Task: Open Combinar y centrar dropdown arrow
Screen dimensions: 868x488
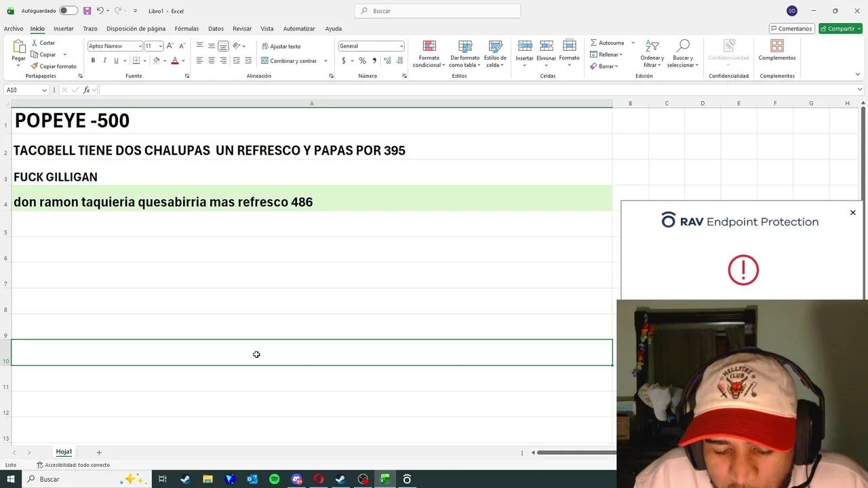Action: coord(325,60)
